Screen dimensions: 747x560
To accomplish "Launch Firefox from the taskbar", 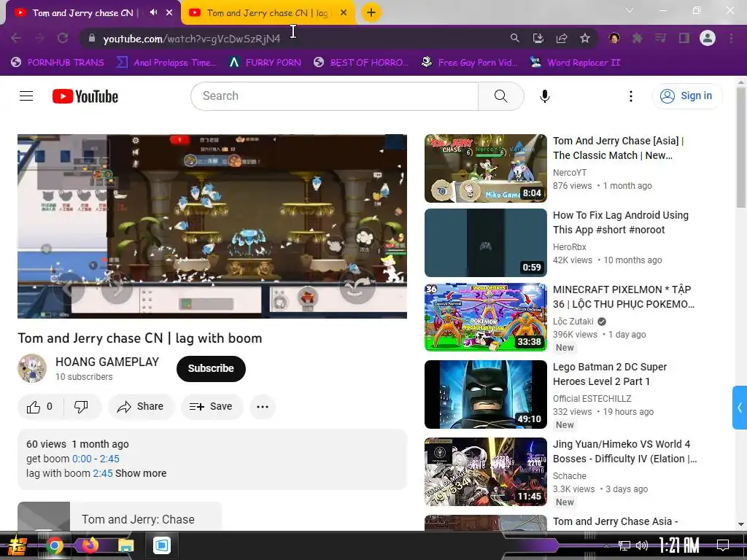I will (90, 545).
